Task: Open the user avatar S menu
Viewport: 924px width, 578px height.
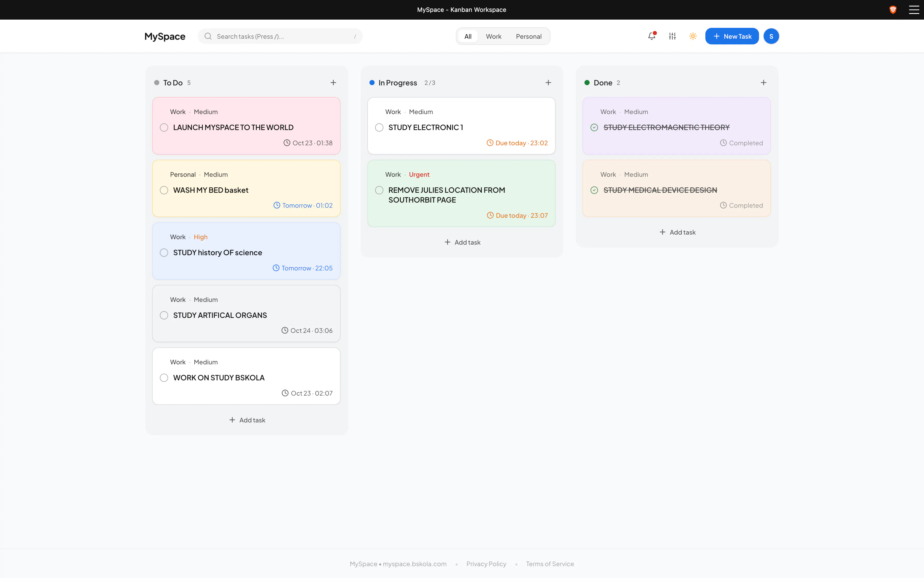Action: pos(771,36)
